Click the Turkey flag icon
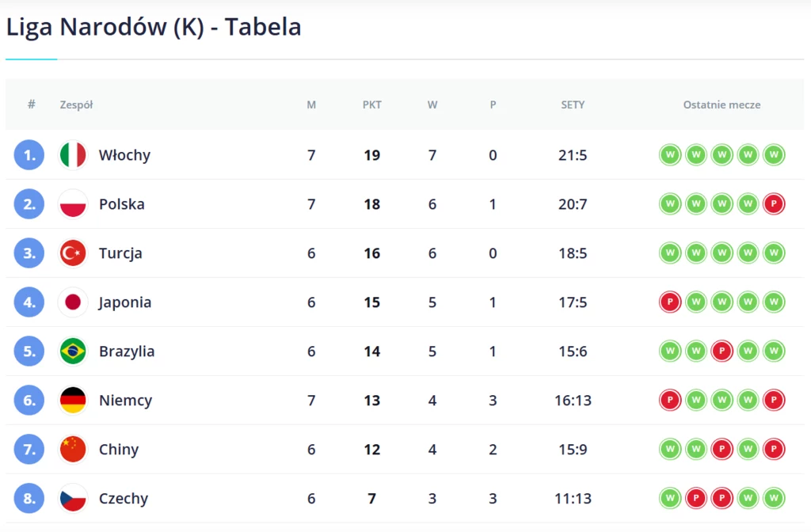 (73, 253)
